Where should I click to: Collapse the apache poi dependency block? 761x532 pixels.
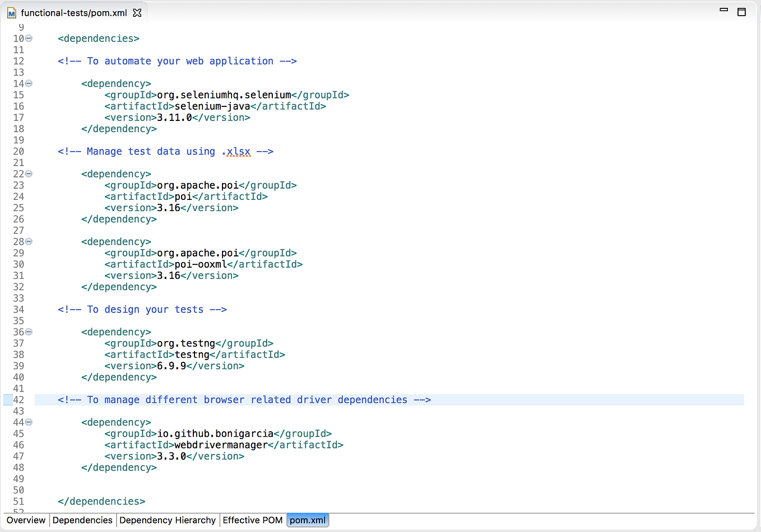coord(29,174)
